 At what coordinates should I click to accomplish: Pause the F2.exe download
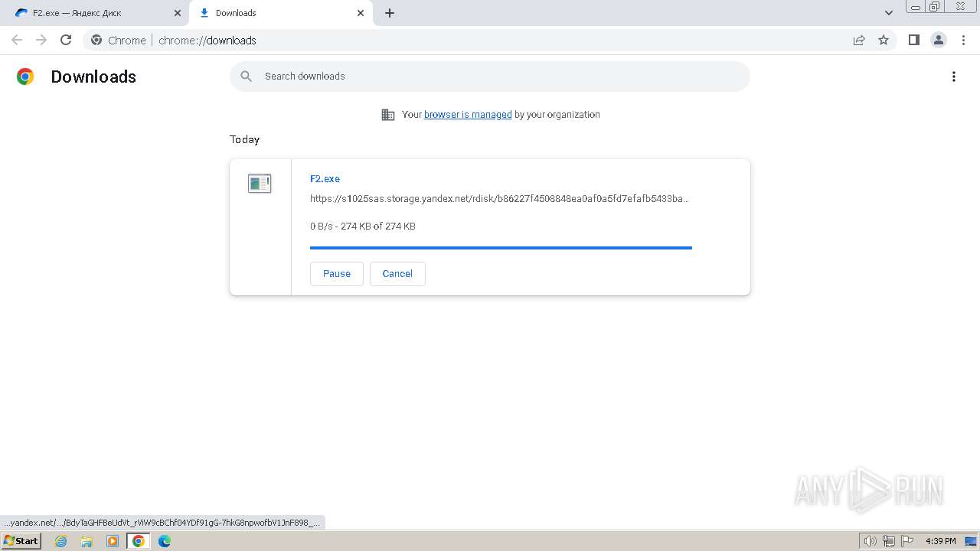pos(337,273)
